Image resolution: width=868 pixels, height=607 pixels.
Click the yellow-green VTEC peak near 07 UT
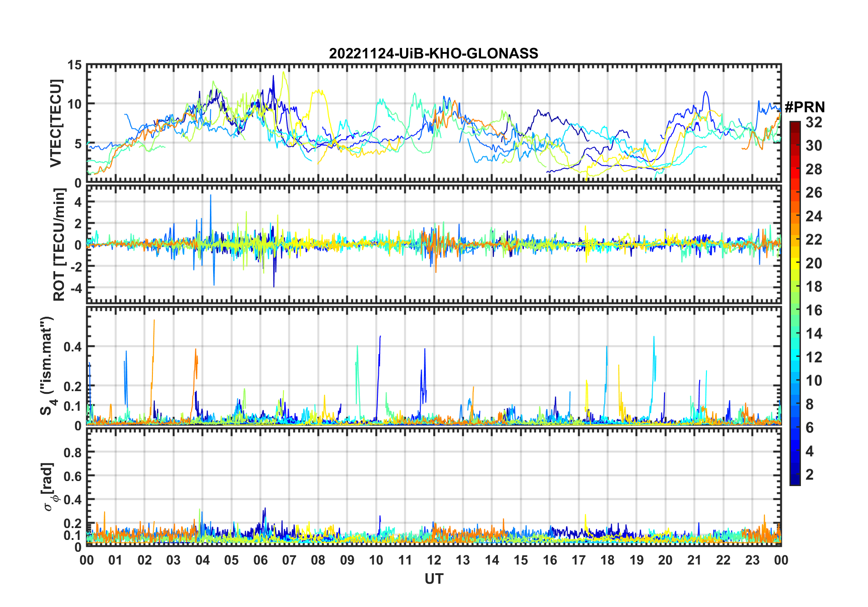click(x=283, y=73)
